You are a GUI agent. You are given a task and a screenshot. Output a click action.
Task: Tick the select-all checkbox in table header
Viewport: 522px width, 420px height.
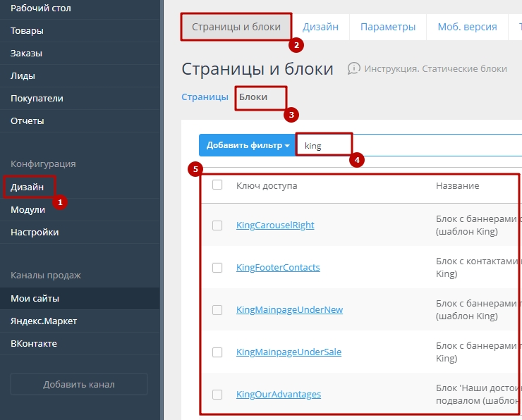coord(217,185)
